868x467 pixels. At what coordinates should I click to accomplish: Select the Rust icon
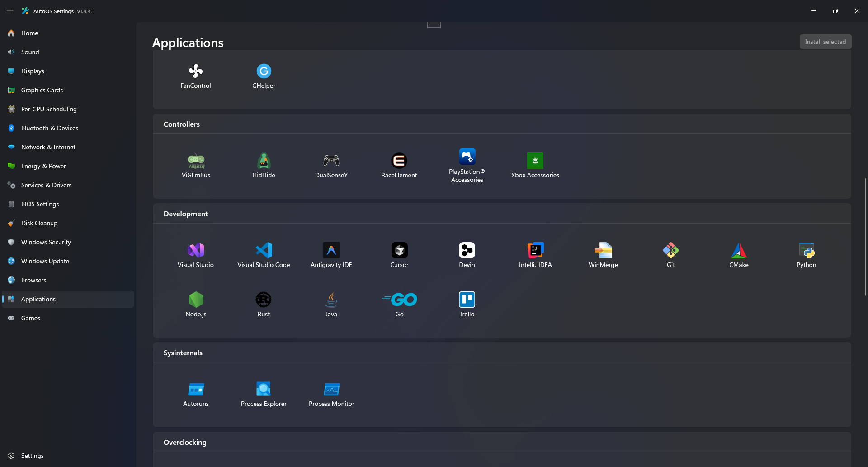(x=264, y=300)
